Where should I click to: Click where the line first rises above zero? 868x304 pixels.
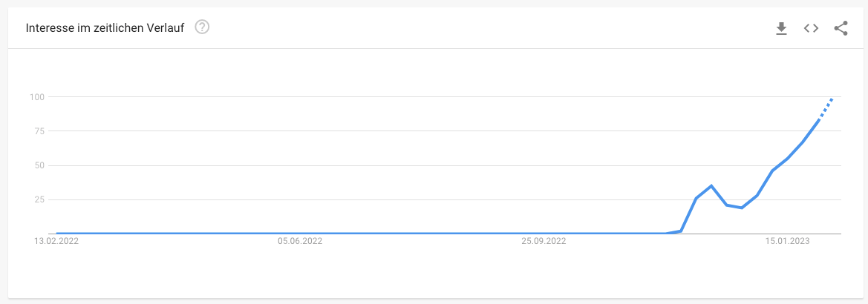666,234
